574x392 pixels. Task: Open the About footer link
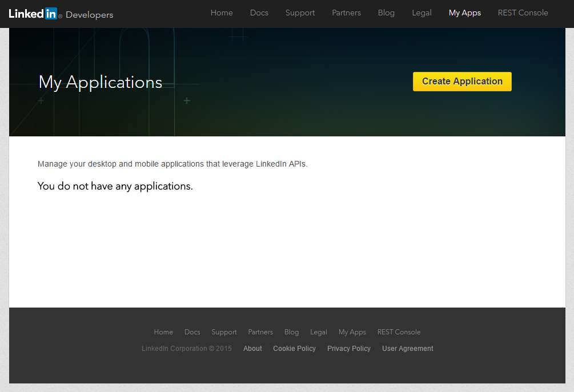point(252,349)
